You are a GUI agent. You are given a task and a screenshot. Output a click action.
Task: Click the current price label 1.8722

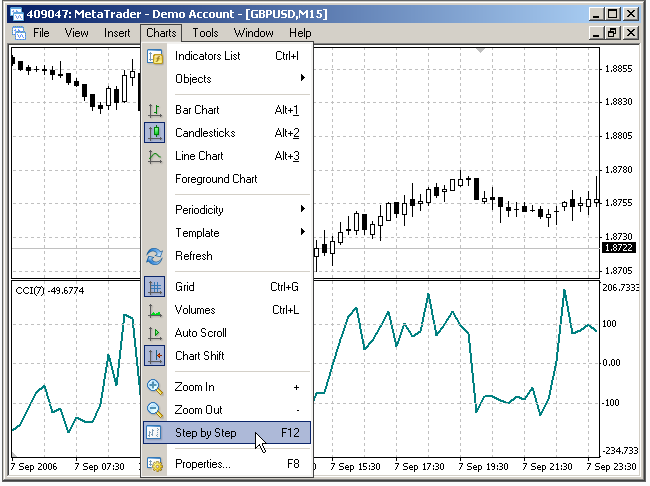click(x=618, y=248)
